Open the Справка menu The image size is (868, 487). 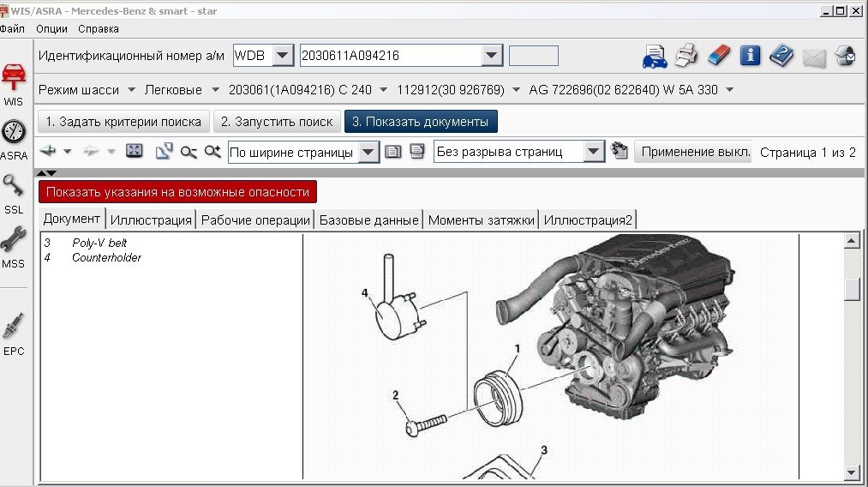coord(98,29)
